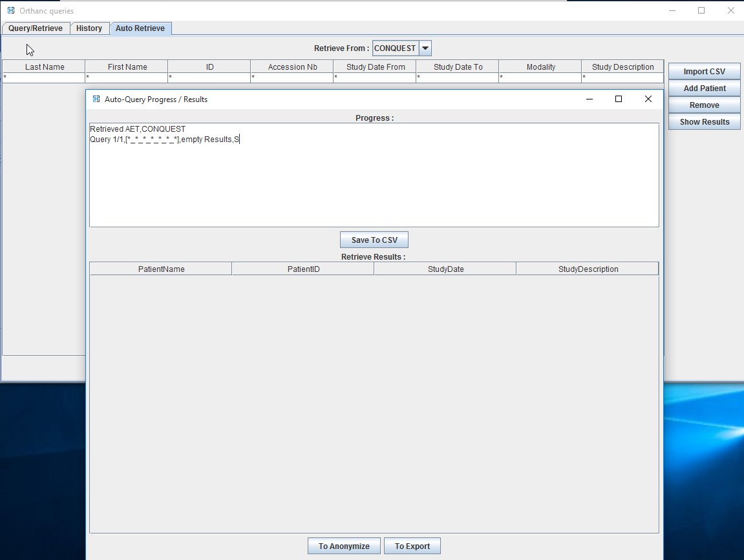Add a new patient row

(x=704, y=88)
